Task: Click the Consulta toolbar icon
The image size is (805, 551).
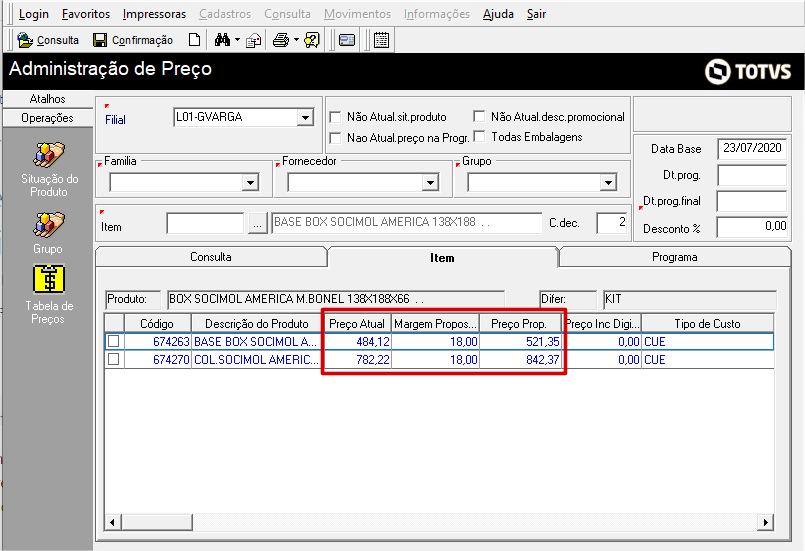Action: coord(25,40)
